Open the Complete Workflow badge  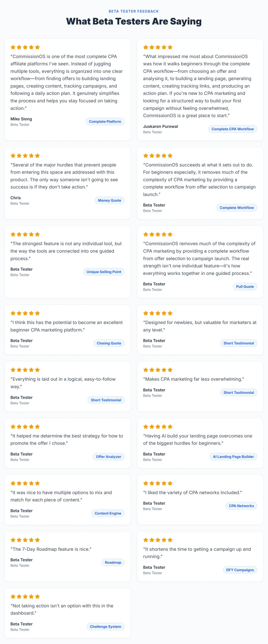236,207
